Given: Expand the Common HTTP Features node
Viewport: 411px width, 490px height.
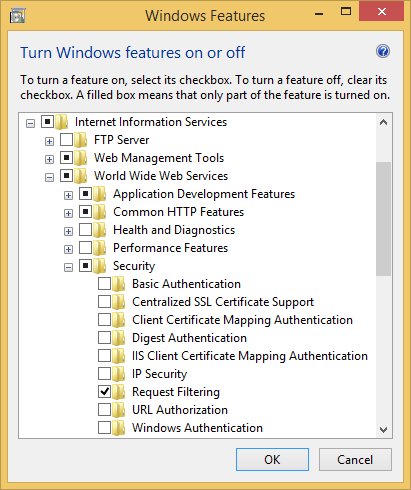Looking at the screenshot, I should [x=68, y=214].
